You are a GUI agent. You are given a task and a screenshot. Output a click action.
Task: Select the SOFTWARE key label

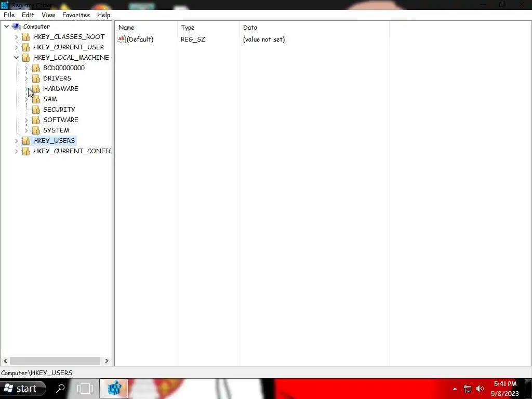tap(61, 120)
